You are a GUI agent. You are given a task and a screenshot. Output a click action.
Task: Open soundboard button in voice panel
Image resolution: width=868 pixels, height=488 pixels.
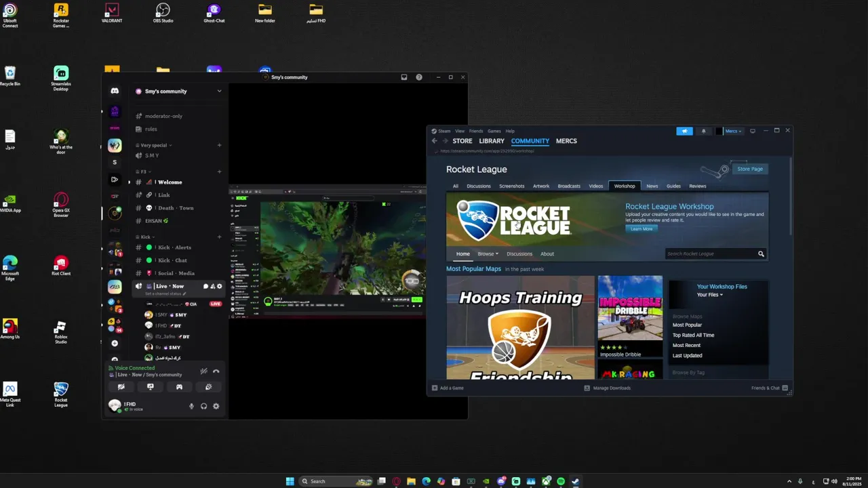tap(208, 387)
